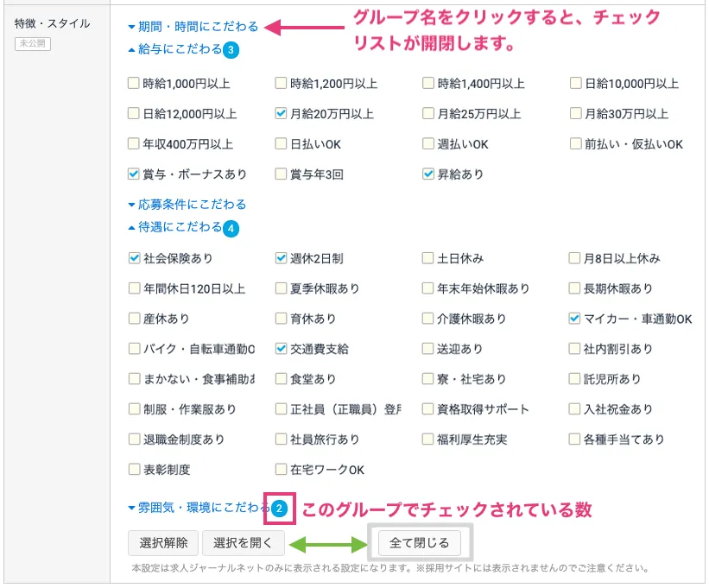Click the count badge beside 待遇にこだわる
The height and width of the screenshot is (588, 709).
pyautogui.click(x=231, y=229)
